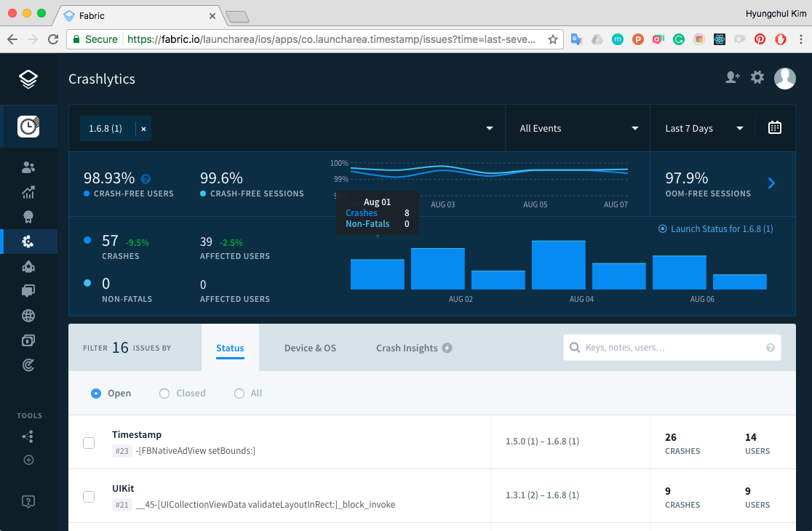Remove the 1.6.8 (1) version filter
Image resolution: width=812 pixels, height=531 pixels.
point(143,129)
